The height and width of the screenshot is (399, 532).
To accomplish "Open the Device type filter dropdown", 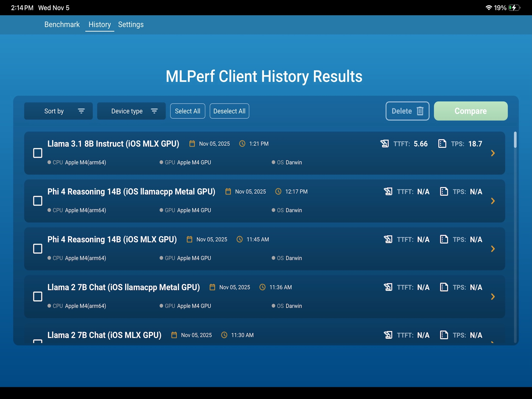I will point(131,111).
